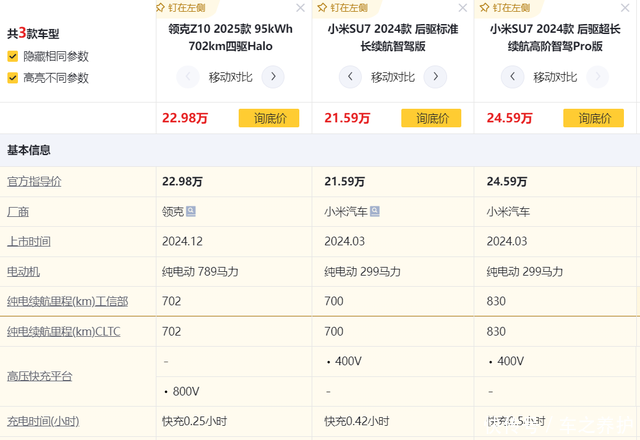Remove Lynk Z10 from comparison
Viewport: 640px width, 440px height.
[301, 8]
